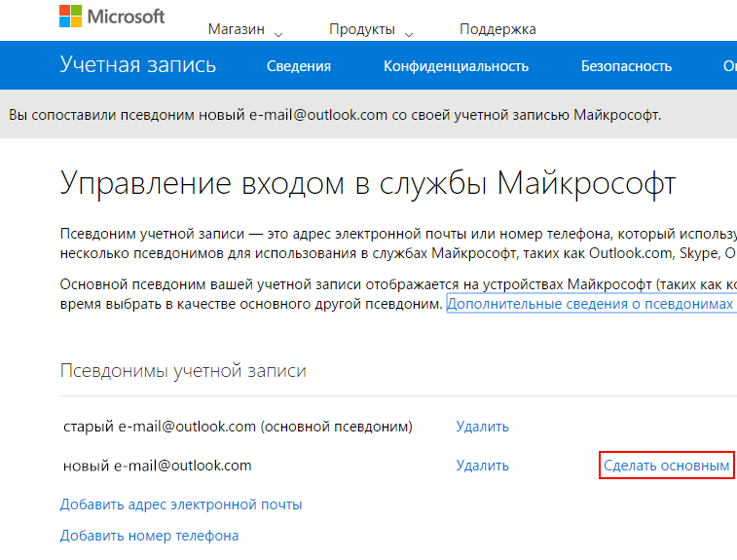
Task: Select the новый e-mail@outlook.com alias text
Action: pyautogui.click(x=158, y=466)
